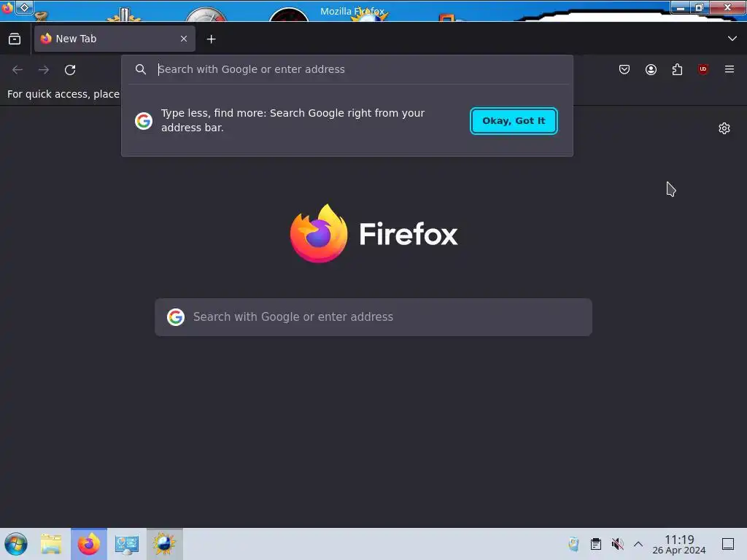Open the Extensions panel
The height and width of the screenshot is (560, 747).
[677, 69]
